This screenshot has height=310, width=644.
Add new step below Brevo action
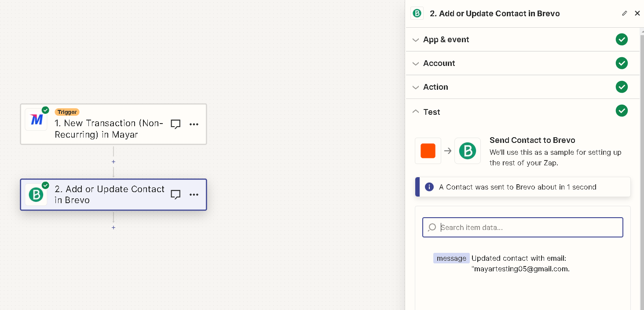113,228
